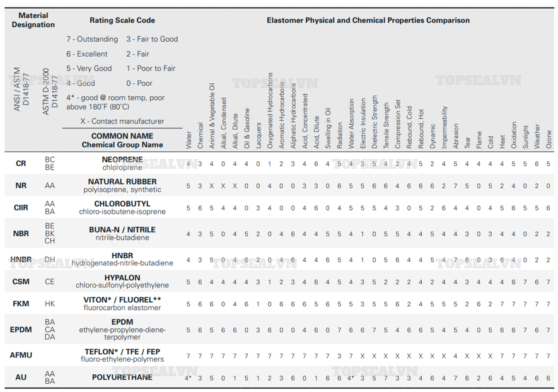This screenshot has width=558, height=392.
Task: Select the CHLOROBUTYL common name
Action: (x=122, y=204)
